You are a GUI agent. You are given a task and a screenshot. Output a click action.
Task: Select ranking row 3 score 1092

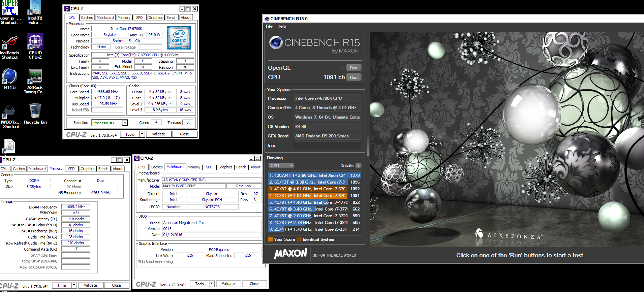314,189
